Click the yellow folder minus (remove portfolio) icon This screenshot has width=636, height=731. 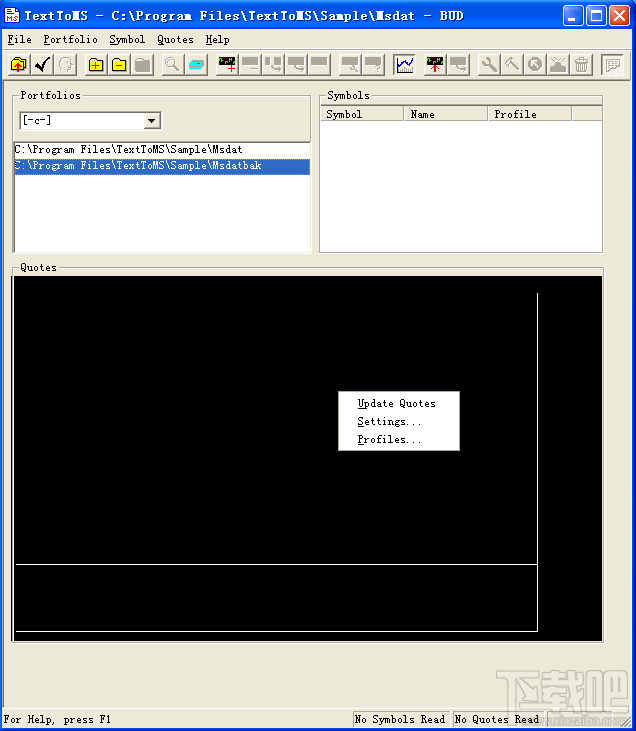(x=119, y=65)
